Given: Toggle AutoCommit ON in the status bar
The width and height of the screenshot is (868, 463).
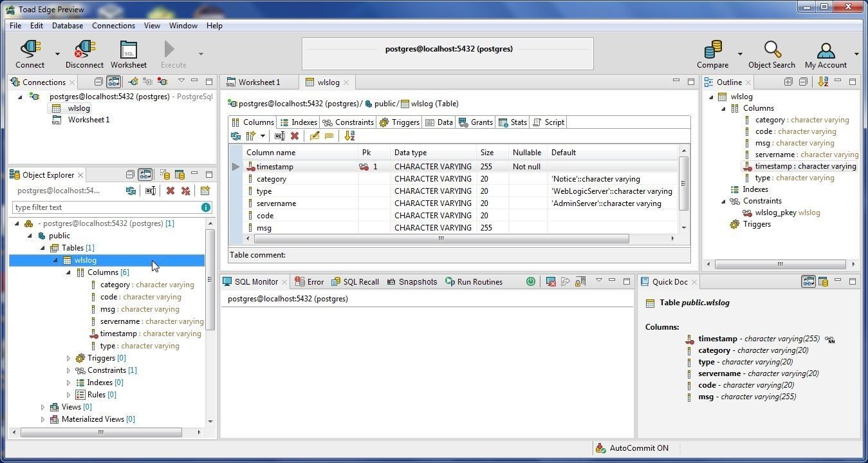Looking at the screenshot, I should coord(631,448).
